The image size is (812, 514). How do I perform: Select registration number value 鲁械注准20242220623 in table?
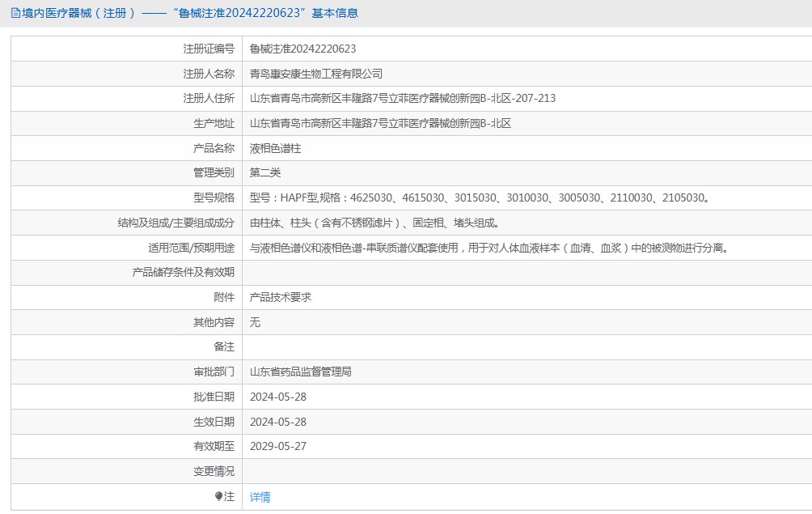coord(302,49)
